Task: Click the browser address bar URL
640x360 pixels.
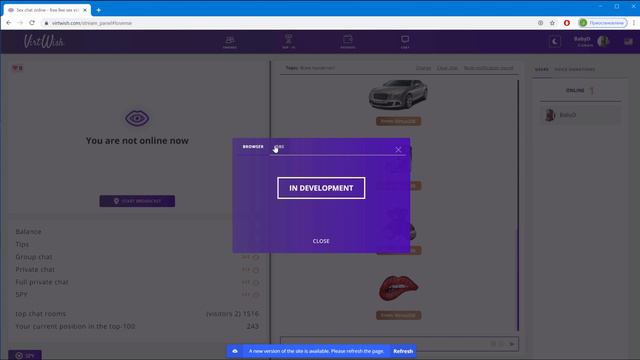Action: (92, 23)
